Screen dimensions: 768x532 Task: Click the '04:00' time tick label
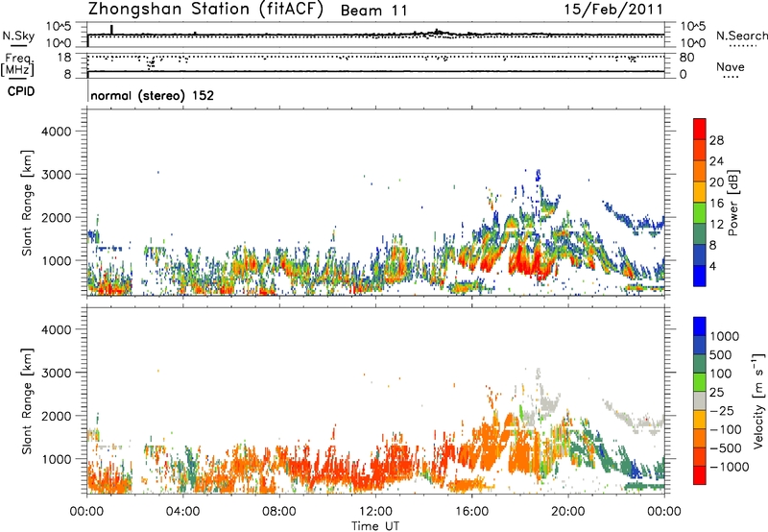pos(182,512)
